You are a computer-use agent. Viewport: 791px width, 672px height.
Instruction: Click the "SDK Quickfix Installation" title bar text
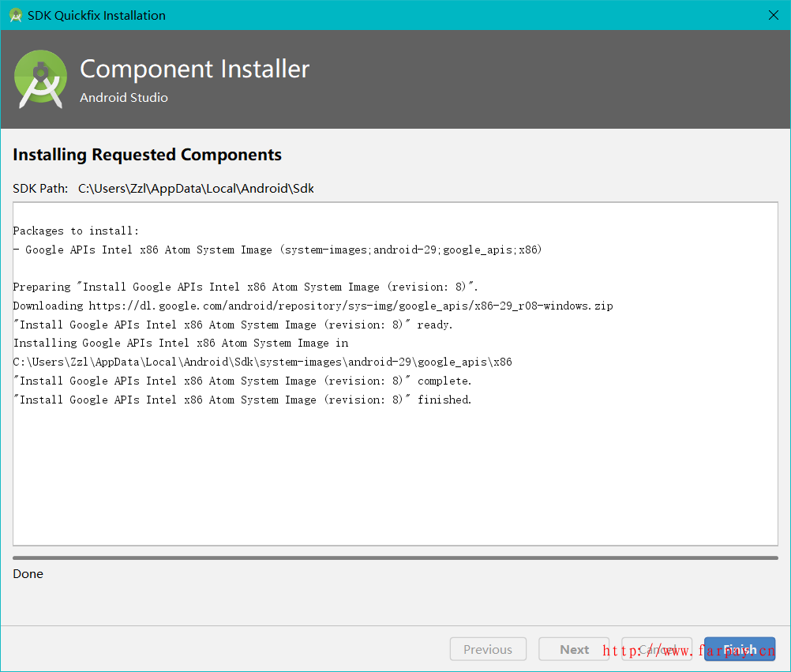96,15
